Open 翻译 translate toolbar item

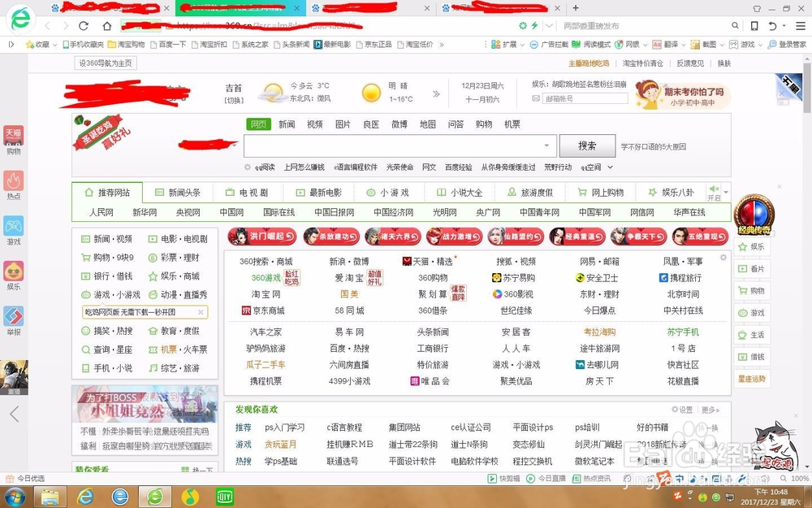coord(666,45)
